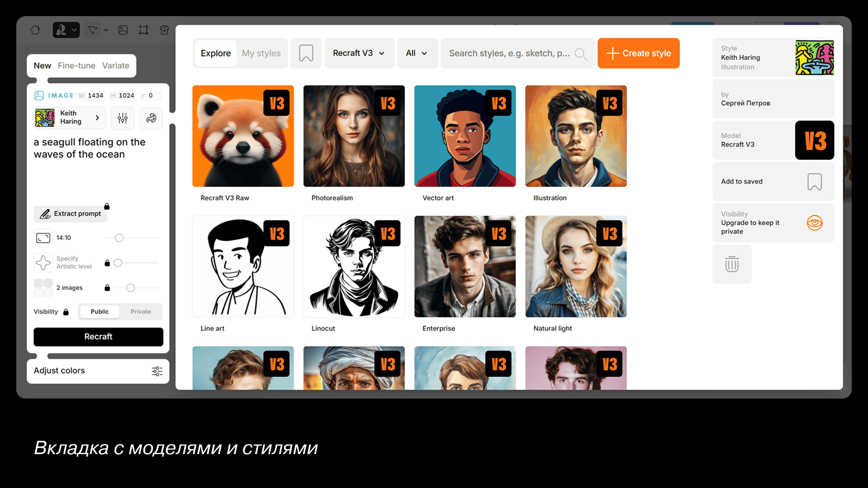The image size is (868, 488).
Task: Click the 14:10 aspect ratio icon
Action: [x=43, y=238]
